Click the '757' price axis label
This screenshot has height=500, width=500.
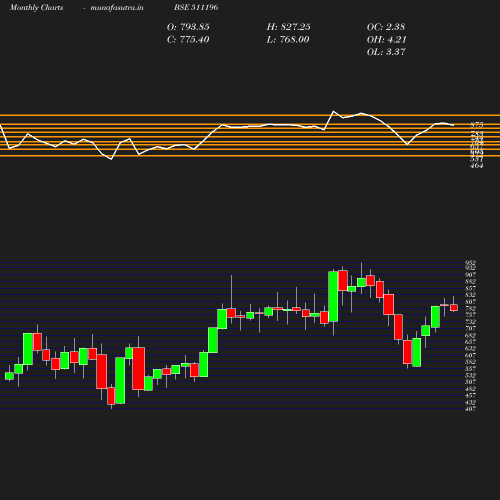click(x=471, y=315)
